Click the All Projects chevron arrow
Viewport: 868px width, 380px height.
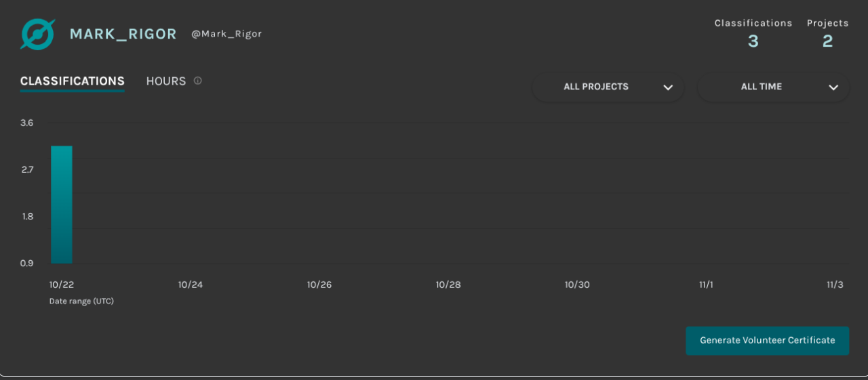(668, 87)
